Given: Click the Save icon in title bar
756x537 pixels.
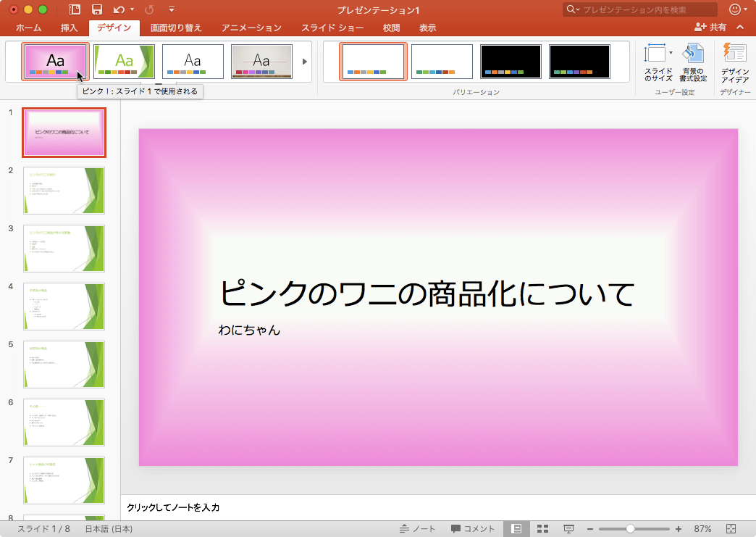Looking at the screenshot, I should [96, 9].
